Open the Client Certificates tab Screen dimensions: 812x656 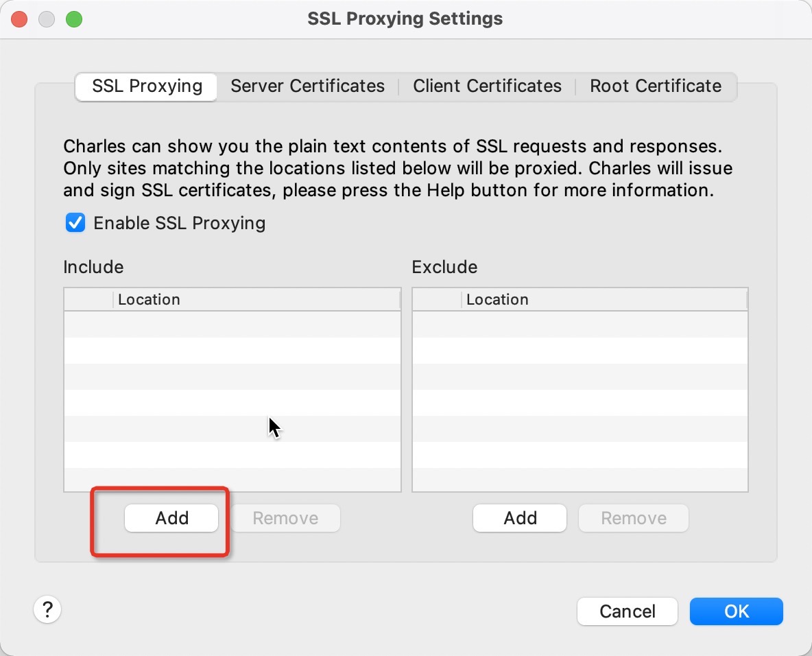(x=487, y=86)
